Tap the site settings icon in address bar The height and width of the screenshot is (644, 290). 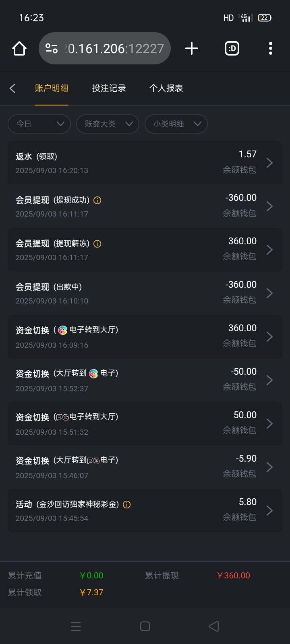point(52,49)
